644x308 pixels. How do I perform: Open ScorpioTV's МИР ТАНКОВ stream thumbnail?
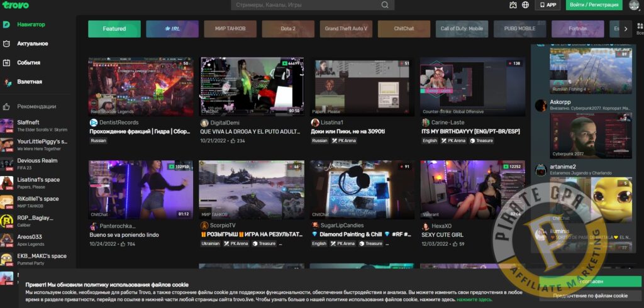(x=252, y=190)
